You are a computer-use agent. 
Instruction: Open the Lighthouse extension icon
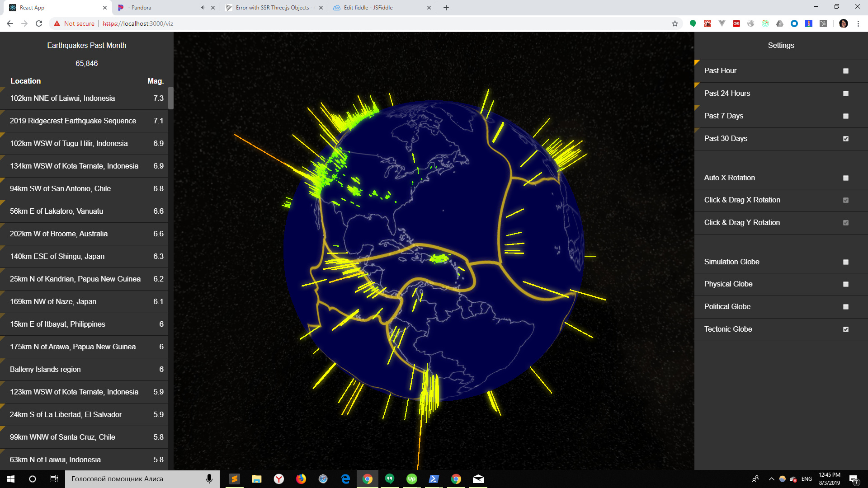(x=809, y=23)
